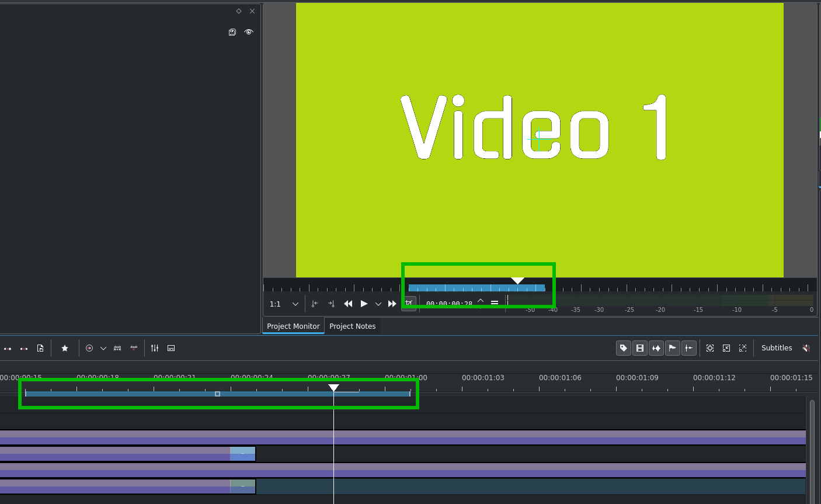Click timeline ruler at 00:00:01:09

637,378
